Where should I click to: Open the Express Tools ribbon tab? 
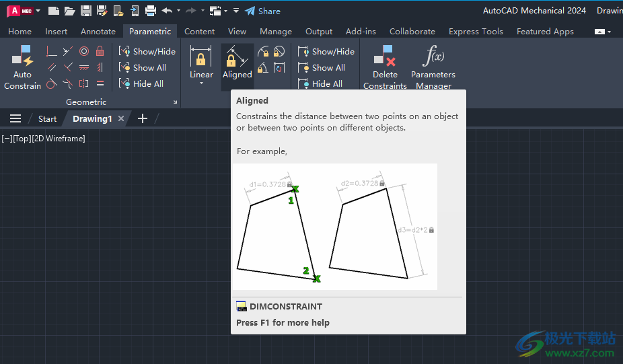476,32
